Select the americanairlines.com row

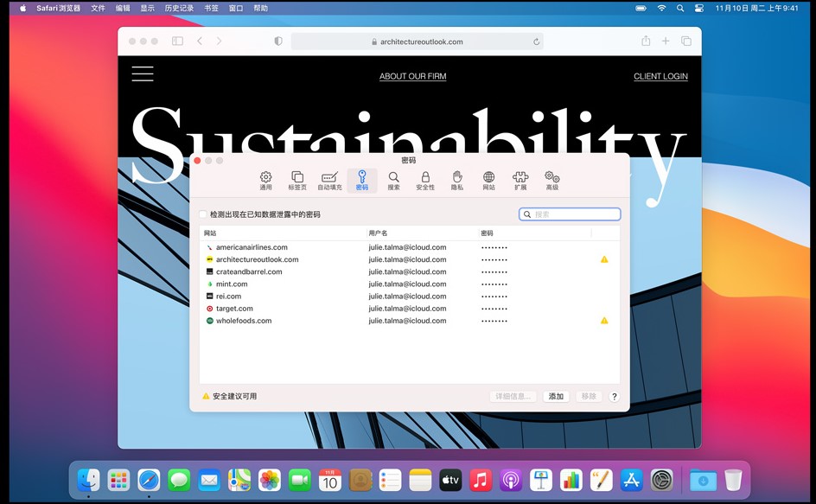click(409, 247)
